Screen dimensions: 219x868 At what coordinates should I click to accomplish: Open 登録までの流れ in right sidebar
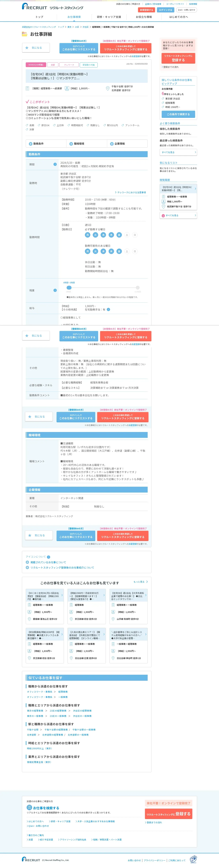click(x=170, y=67)
